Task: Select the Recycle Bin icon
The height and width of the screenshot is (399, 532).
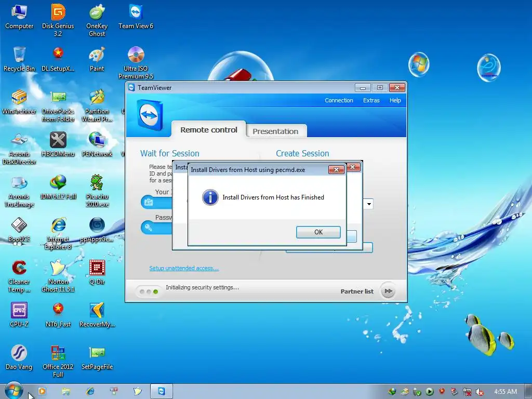Action: click(x=19, y=59)
